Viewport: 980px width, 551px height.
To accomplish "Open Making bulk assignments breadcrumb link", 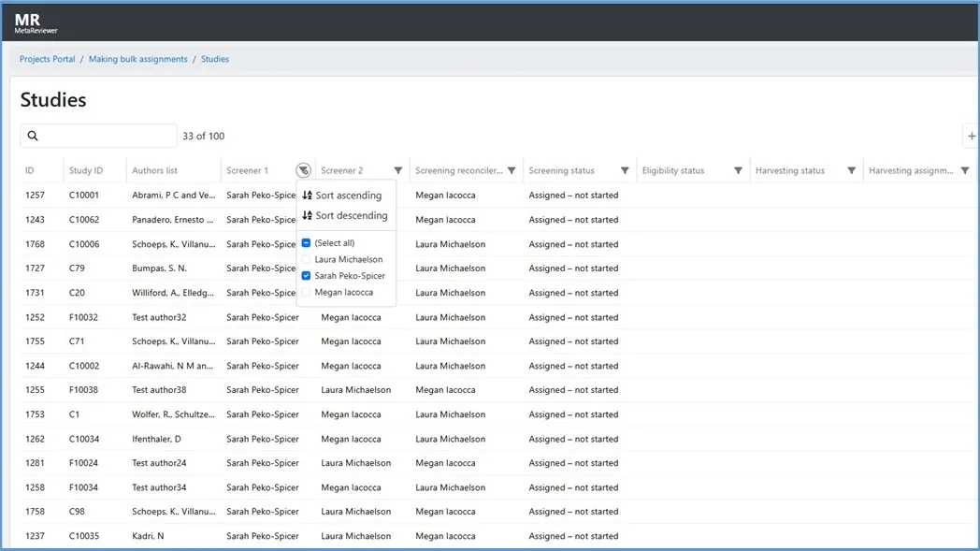I will pyautogui.click(x=137, y=59).
